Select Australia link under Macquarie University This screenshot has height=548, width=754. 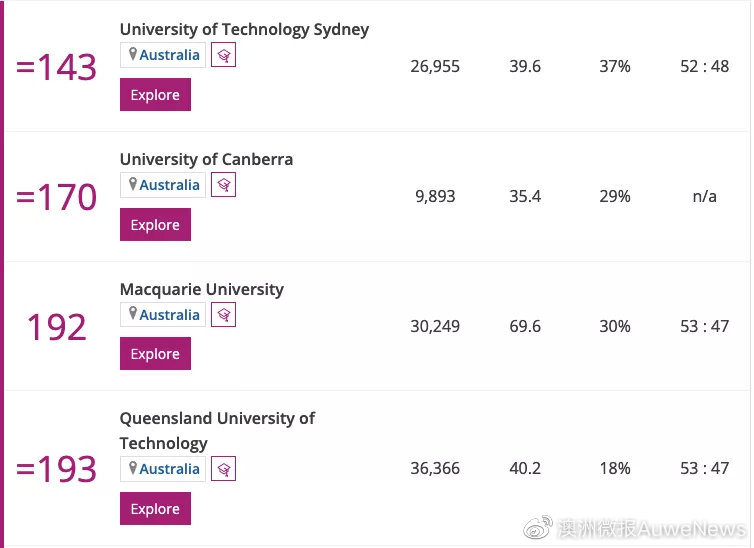pyautogui.click(x=169, y=315)
